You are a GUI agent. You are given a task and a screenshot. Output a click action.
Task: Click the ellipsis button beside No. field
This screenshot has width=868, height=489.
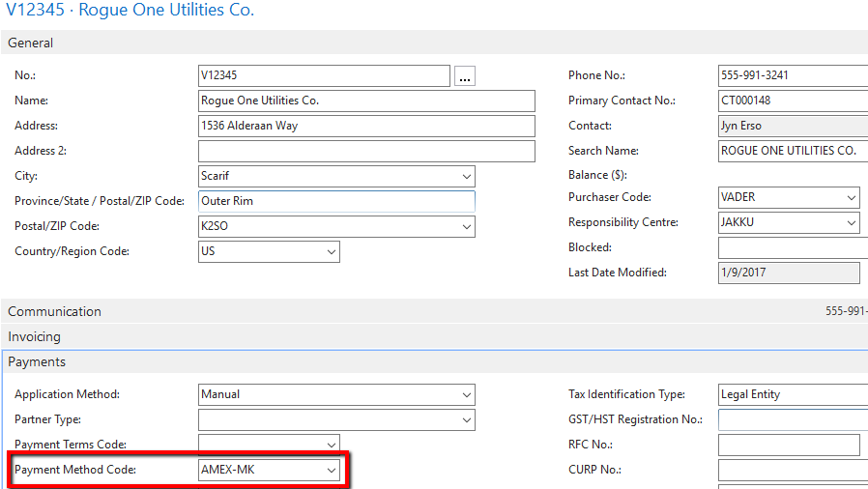[465, 76]
